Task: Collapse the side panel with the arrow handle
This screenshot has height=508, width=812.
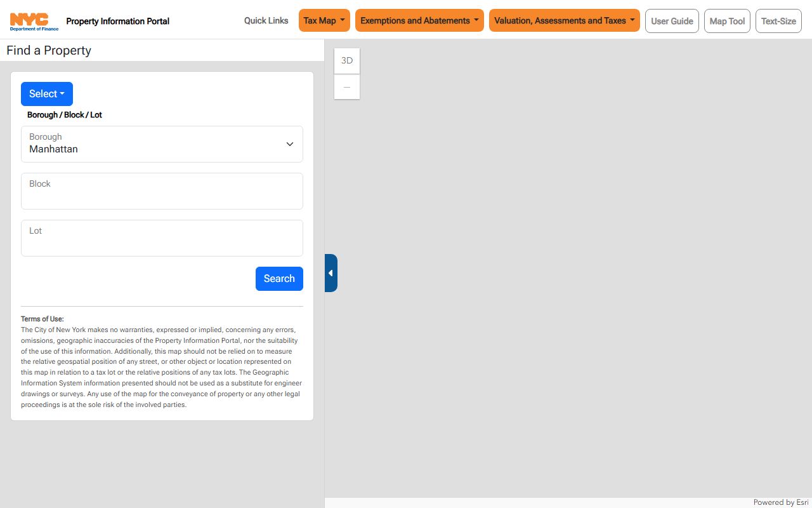Action: point(331,273)
